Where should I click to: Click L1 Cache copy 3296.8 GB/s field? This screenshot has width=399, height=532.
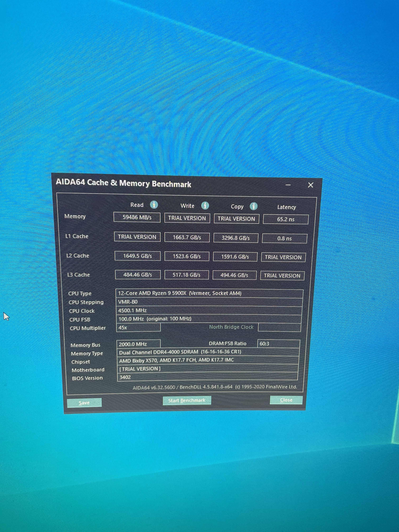click(236, 238)
